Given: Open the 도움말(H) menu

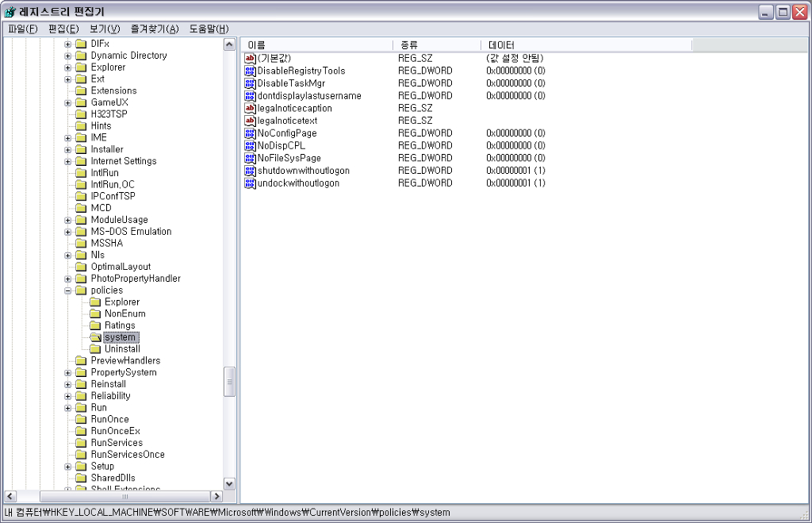Looking at the screenshot, I should click(209, 29).
